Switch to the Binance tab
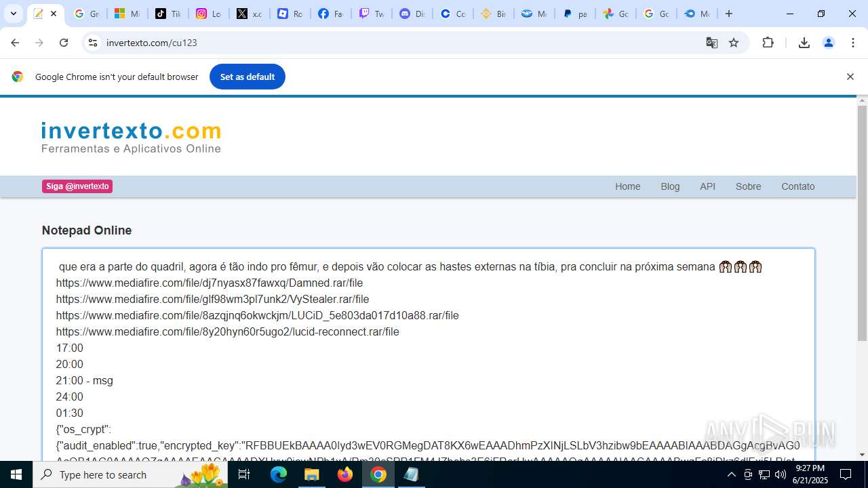868x488 pixels. pos(493,14)
